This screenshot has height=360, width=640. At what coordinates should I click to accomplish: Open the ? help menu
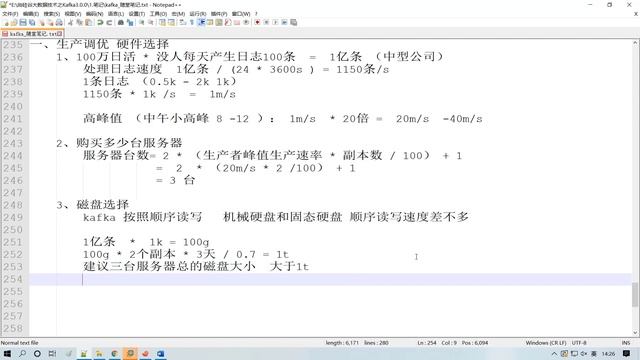click(x=256, y=14)
